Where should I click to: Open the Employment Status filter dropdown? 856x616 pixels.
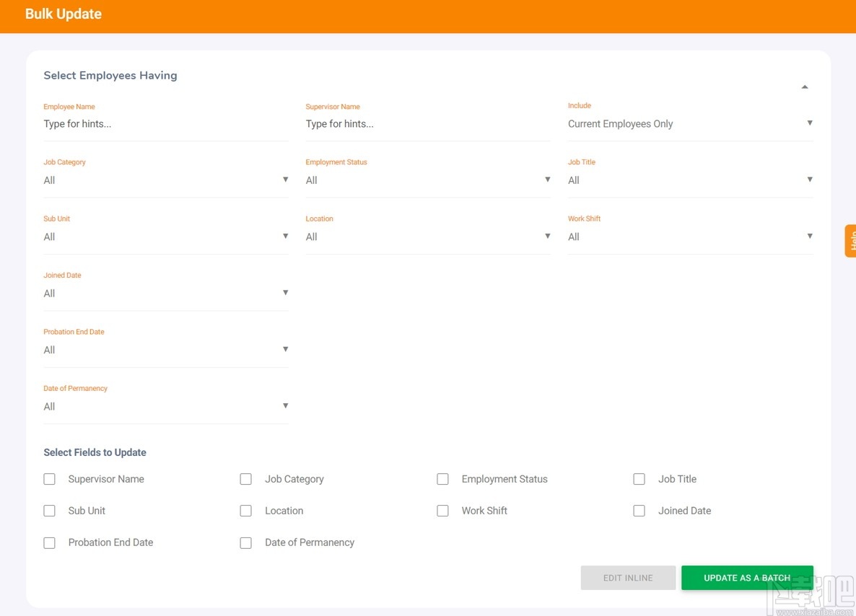click(x=427, y=180)
